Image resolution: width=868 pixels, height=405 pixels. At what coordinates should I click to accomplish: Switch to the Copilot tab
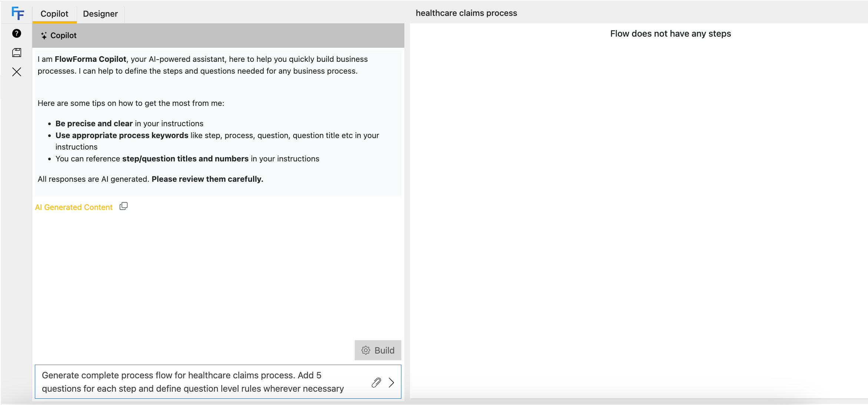pyautogui.click(x=54, y=14)
